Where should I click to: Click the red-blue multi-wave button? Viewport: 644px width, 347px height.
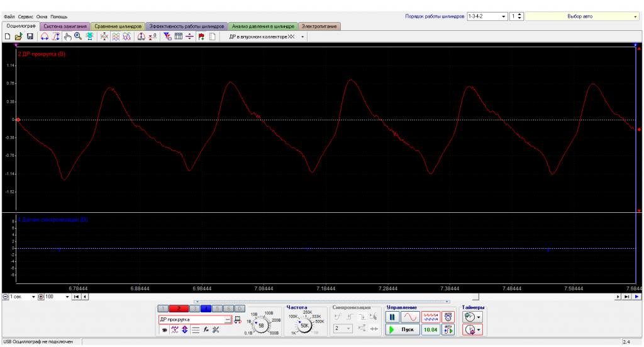pyautogui.click(x=430, y=317)
